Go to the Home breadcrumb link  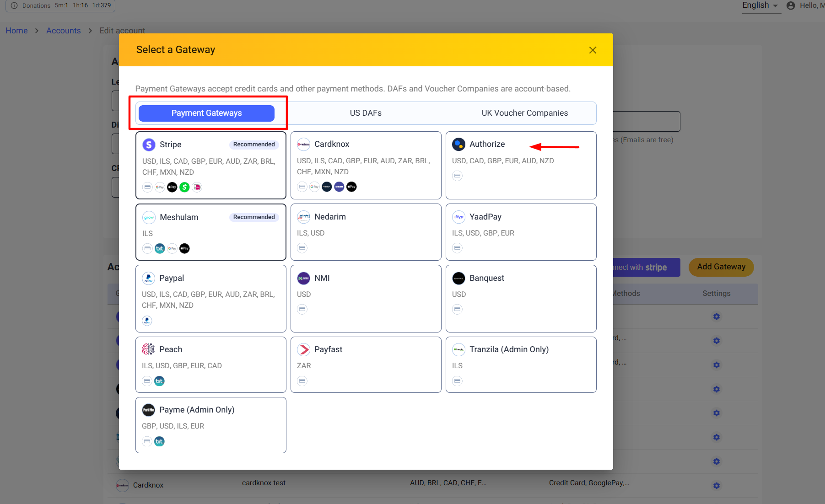point(16,31)
